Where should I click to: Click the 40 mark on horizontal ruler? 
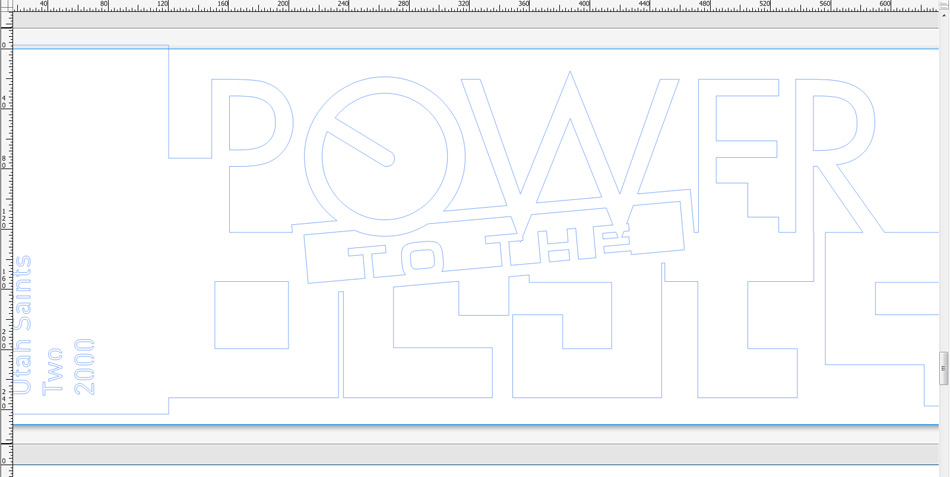[44, 4]
